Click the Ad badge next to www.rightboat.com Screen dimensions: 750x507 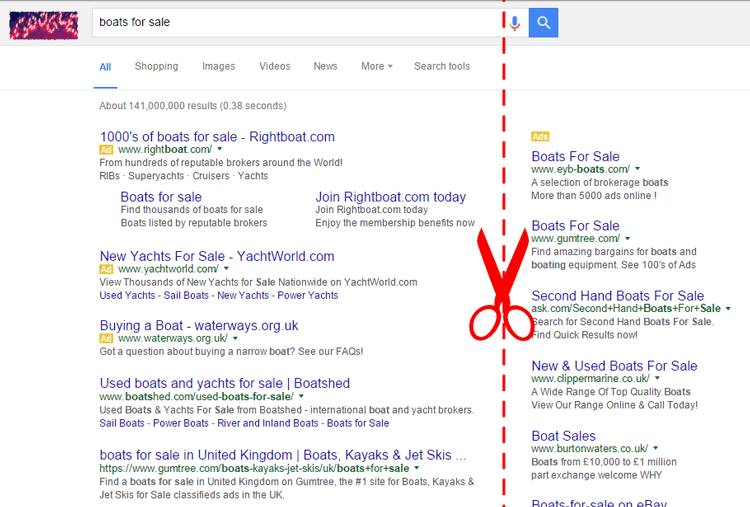106,150
